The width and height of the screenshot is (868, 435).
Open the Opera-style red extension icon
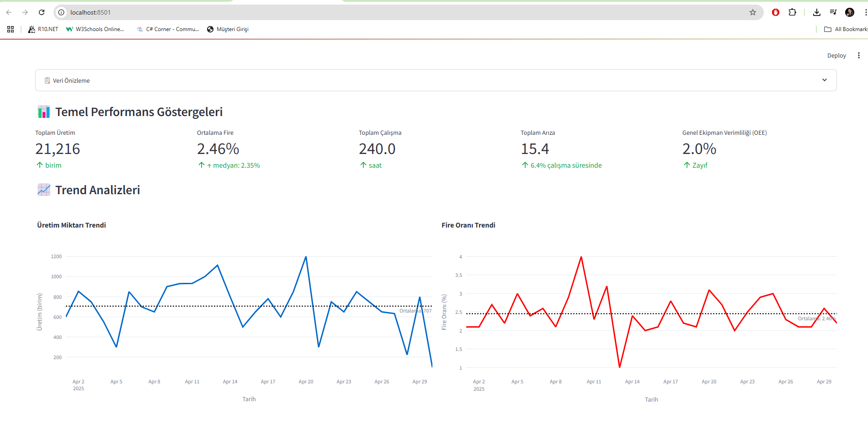click(776, 12)
